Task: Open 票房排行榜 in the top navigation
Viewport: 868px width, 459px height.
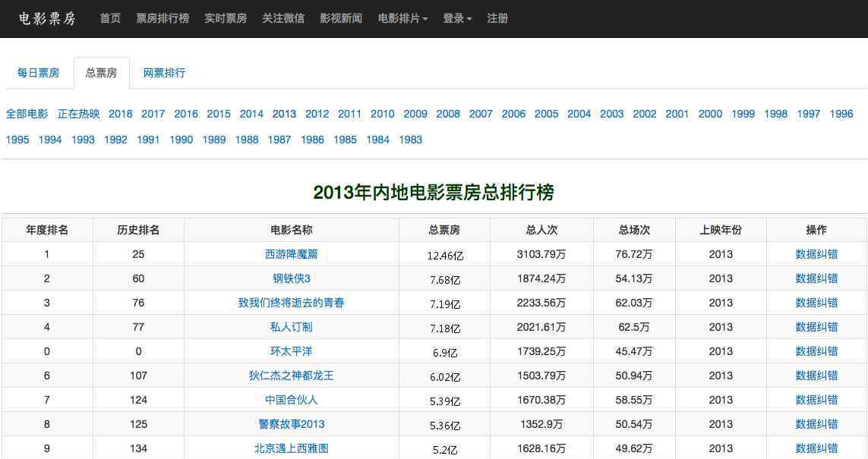Action: pyautogui.click(x=163, y=18)
